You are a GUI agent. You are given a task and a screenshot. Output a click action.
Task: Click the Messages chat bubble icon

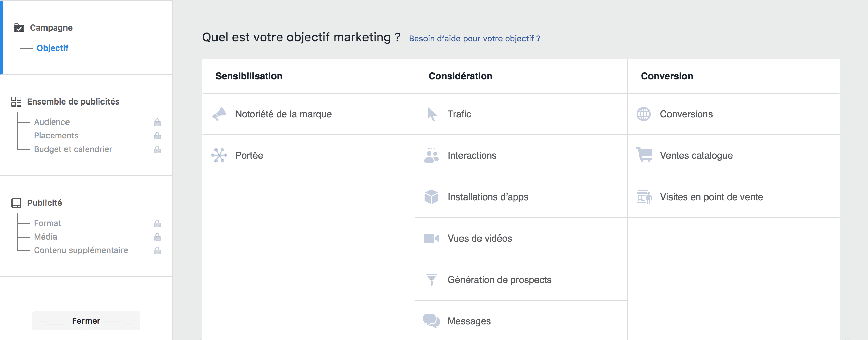432,321
